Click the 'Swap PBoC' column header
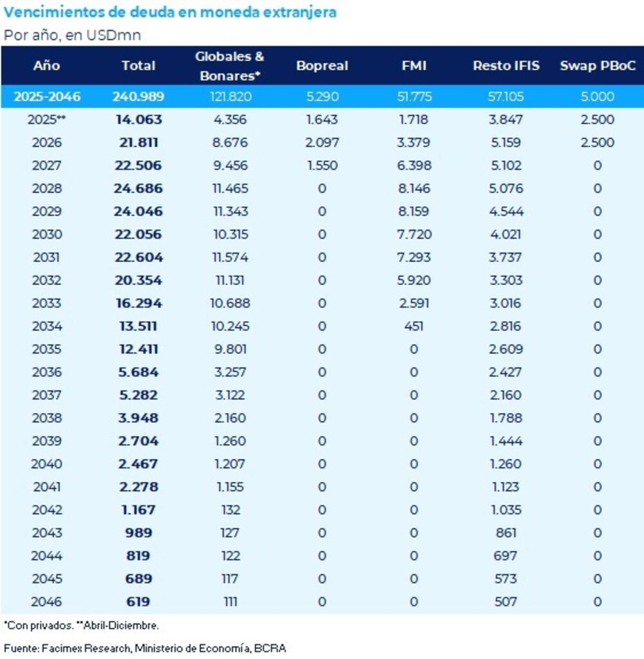This screenshot has width=644, height=659. (x=597, y=65)
